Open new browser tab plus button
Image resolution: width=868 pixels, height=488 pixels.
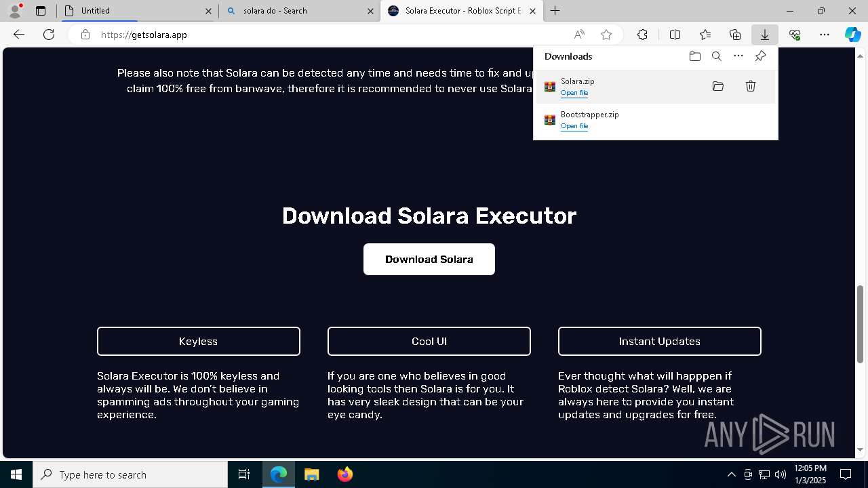pos(555,11)
